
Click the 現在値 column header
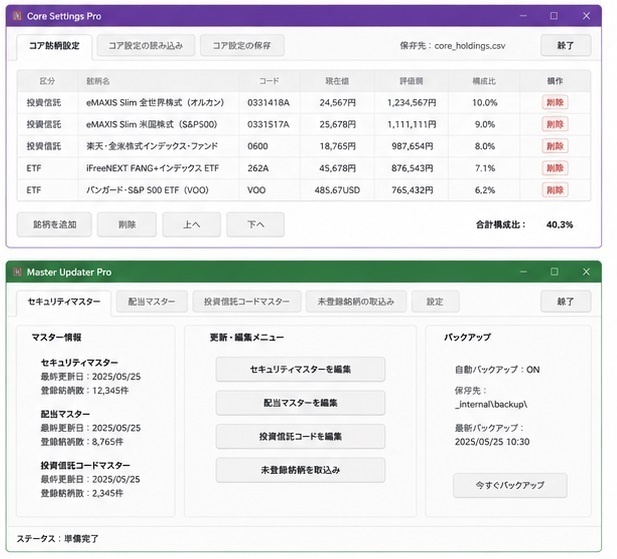click(x=337, y=81)
